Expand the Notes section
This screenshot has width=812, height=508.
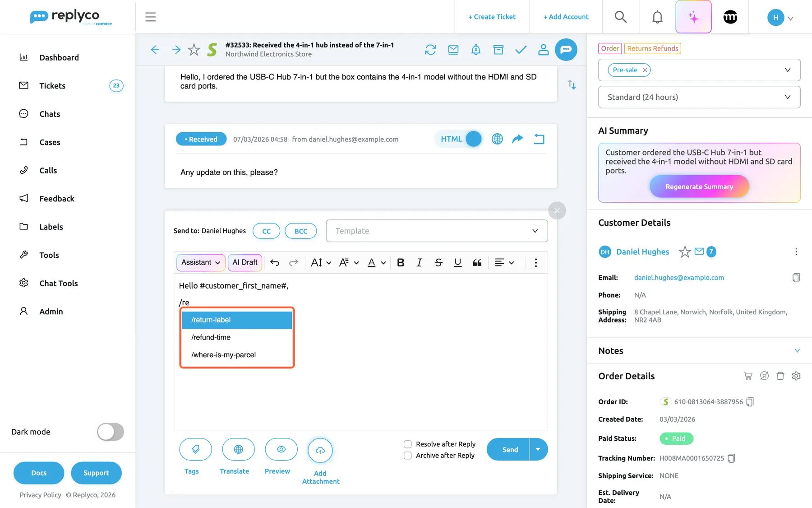click(797, 351)
